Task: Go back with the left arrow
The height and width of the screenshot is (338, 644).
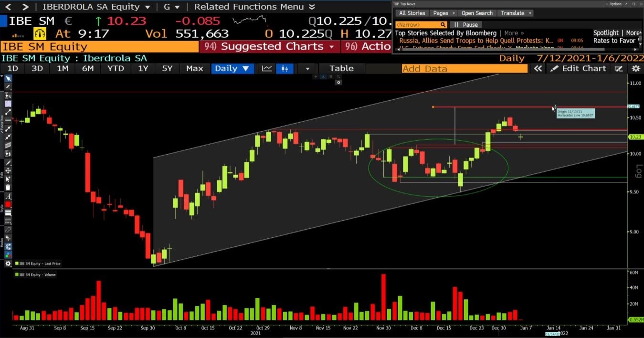Action: [x=9, y=7]
